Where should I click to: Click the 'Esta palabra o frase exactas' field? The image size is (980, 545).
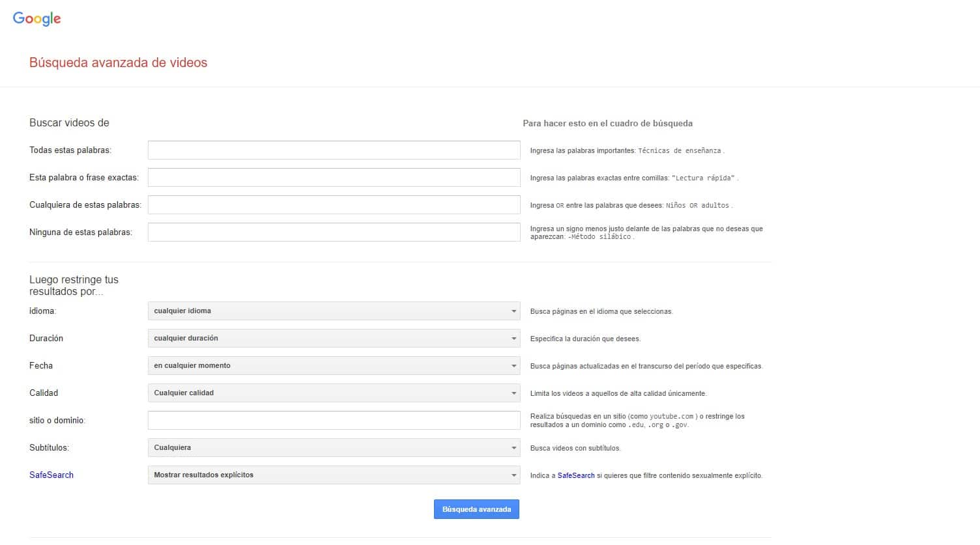point(334,177)
